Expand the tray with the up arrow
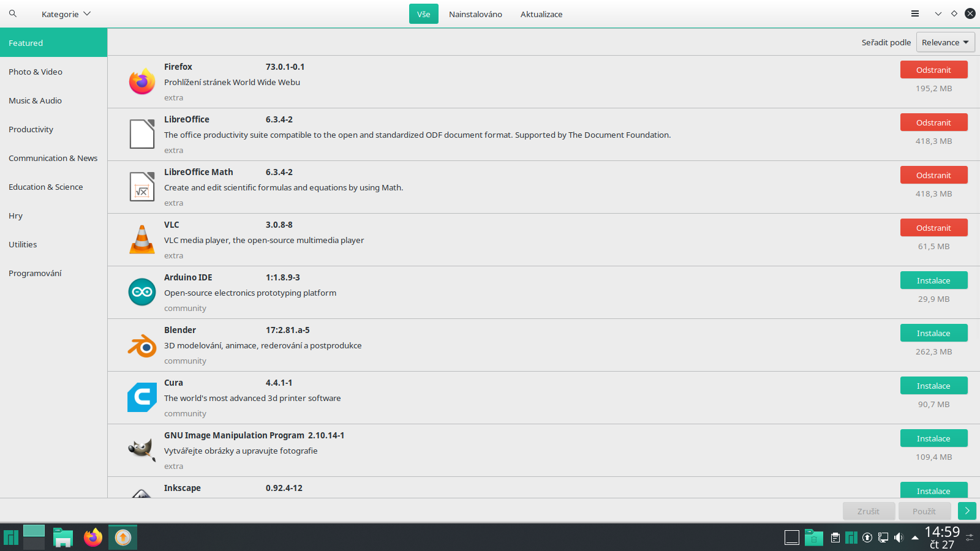The width and height of the screenshot is (980, 551). pyautogui.click(x=914, y=538)
